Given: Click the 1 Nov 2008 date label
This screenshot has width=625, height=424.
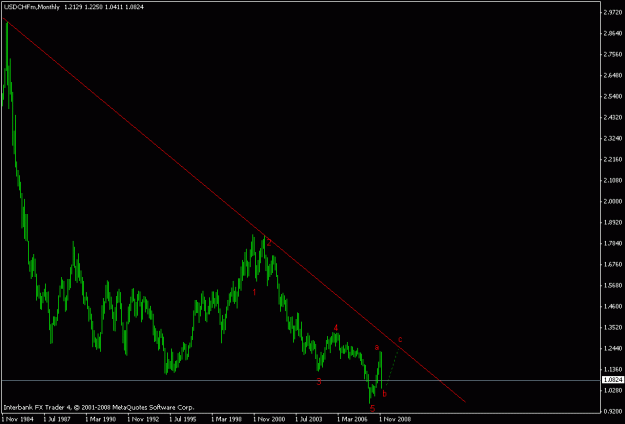Looking at the screenshot, I should pyautogui.click(x=395, y=419).
